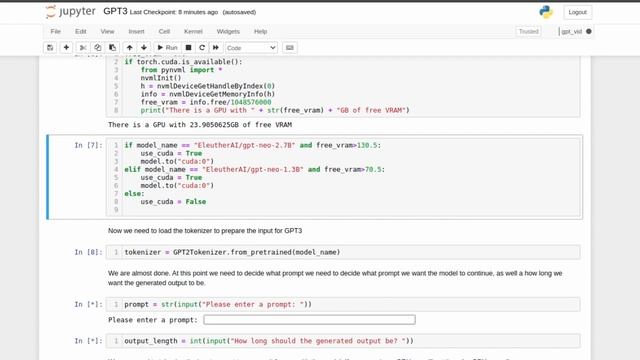Click the gpt-neo-1.3B elif line
The height and width of the screenshot is (360, 640).
pos(254,169)
